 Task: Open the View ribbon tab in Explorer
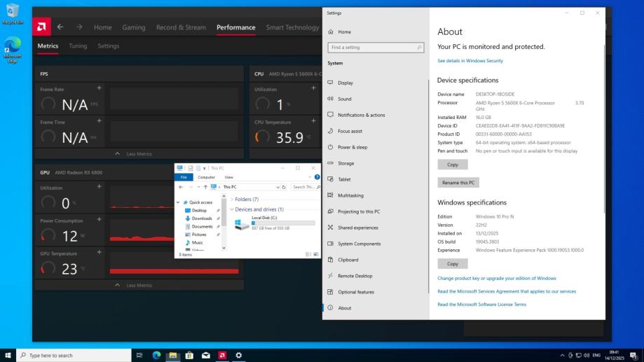(x=228, y=177)
